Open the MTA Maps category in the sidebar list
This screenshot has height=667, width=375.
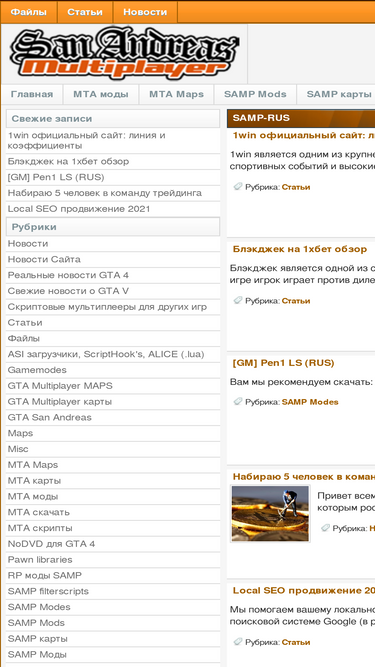click(33, 465)
